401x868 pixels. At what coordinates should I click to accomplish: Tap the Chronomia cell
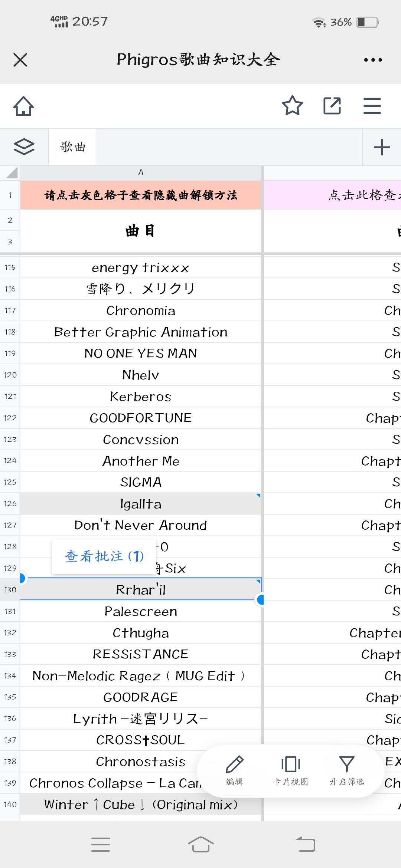point(141,310)
